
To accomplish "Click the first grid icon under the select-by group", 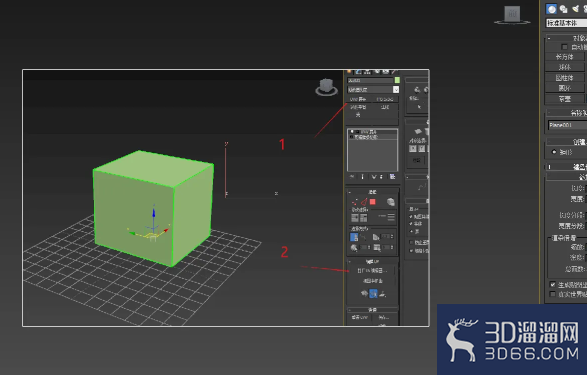I will 355,218.
